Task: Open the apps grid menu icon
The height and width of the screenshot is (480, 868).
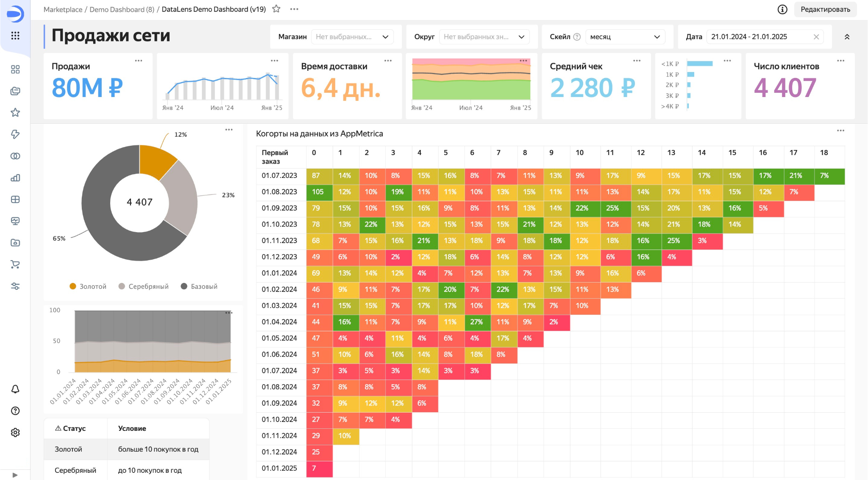Action: 15,36
